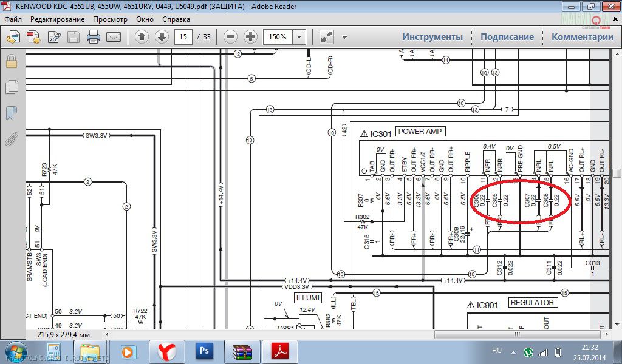Open Windows Explorer folder on taskbar
The width and height of the screenshot is (622, 364).
[91, 352]
